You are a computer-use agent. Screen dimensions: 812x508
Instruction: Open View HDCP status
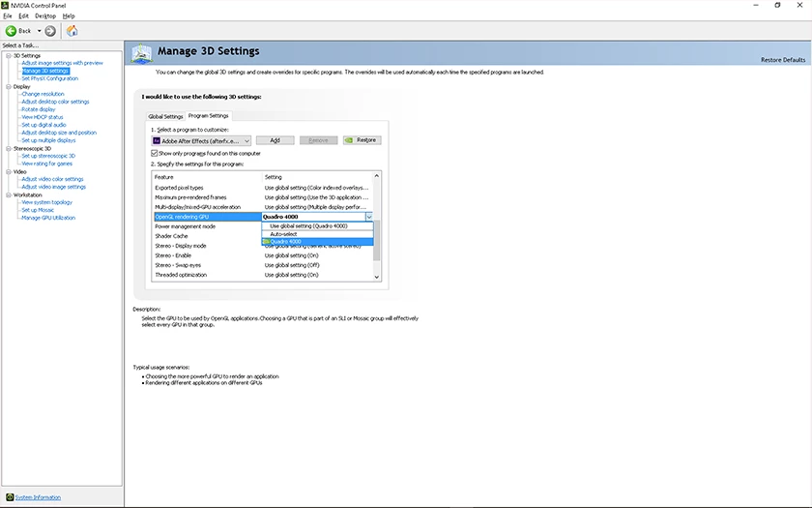pyautogui.click(x=42, y=118)
